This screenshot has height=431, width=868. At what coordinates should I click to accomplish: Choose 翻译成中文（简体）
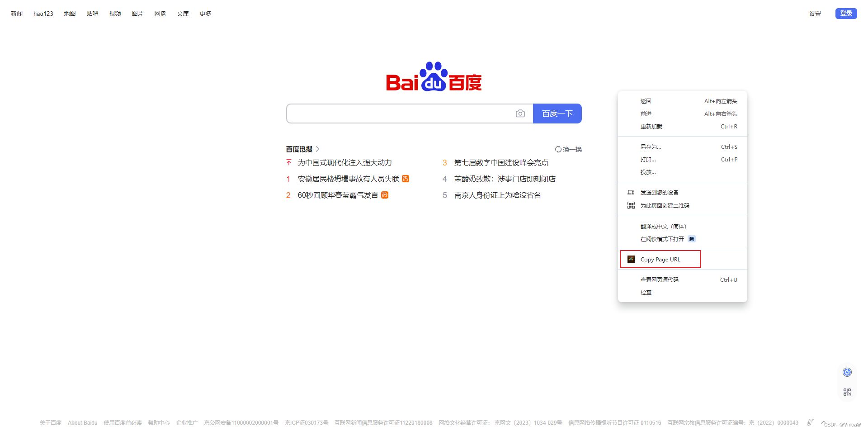click(683, 227)
